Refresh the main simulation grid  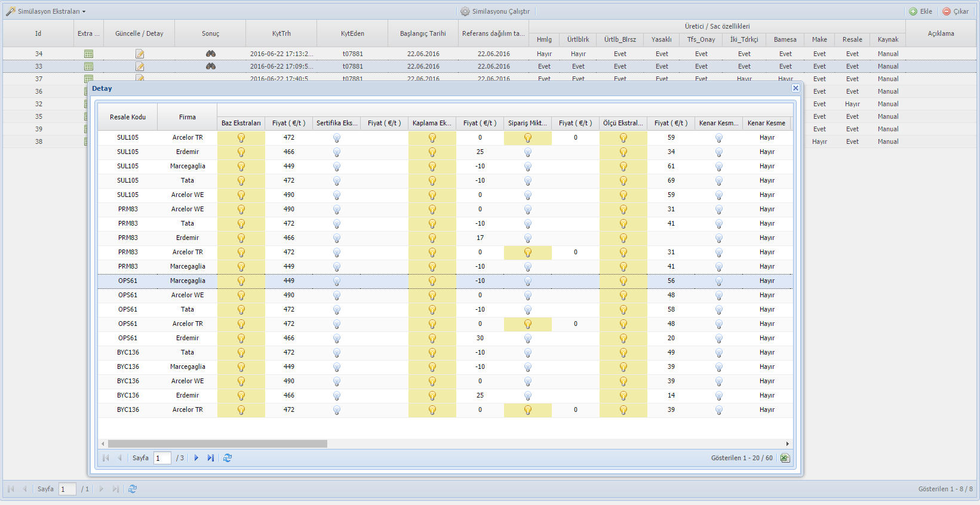click(133, 489)
